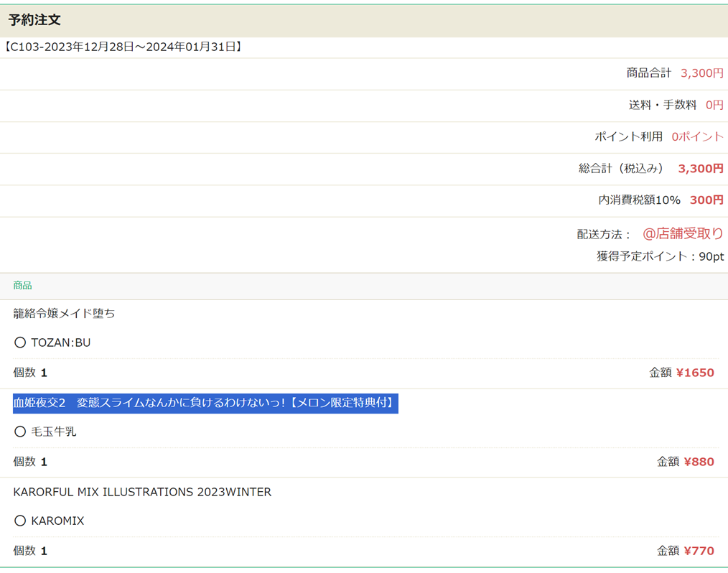Click the blue highlighted product title
728x573 pixels.
[205, 403]
